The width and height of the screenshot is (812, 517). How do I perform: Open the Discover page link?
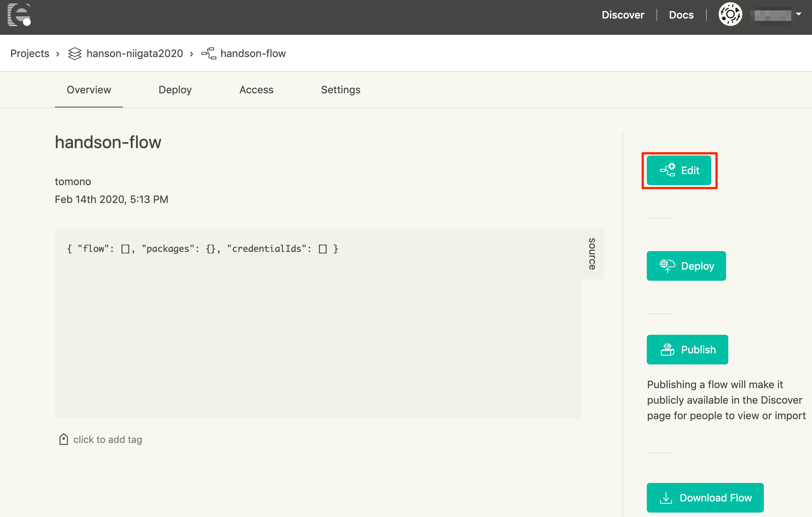pos(623,15)
